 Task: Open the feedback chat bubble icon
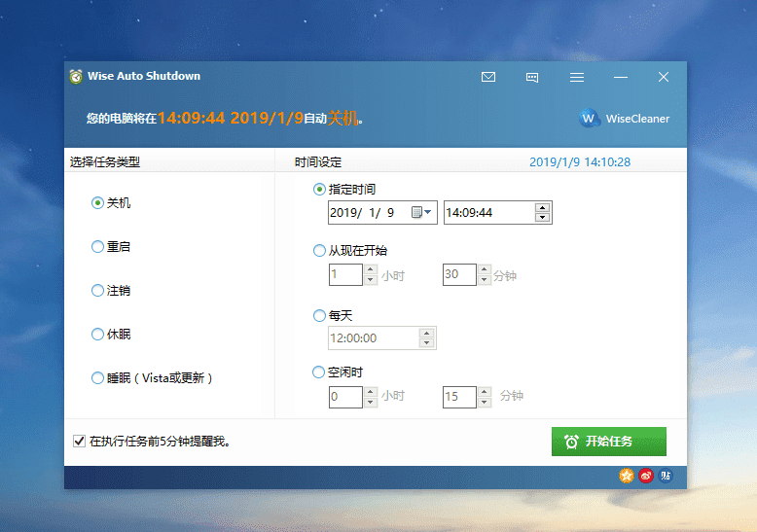[x=532, y=77]
